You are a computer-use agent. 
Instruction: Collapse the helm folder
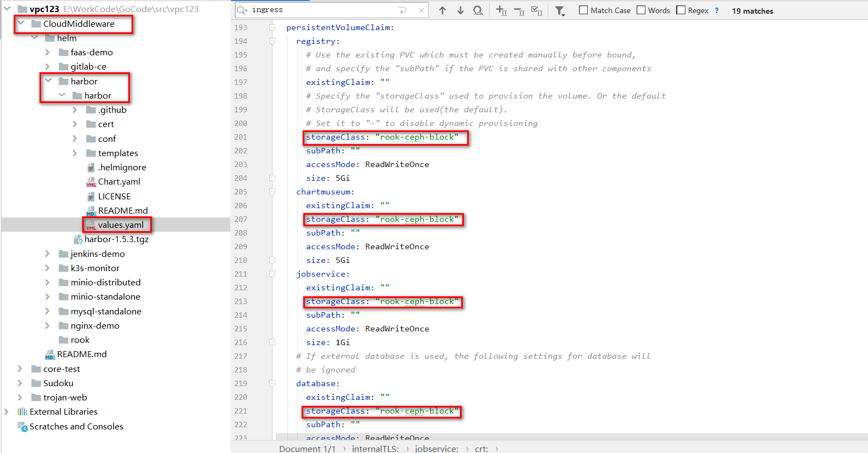(35, 38)
